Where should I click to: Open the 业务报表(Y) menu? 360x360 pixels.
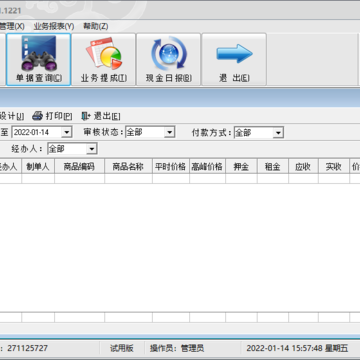coord(54,26)
